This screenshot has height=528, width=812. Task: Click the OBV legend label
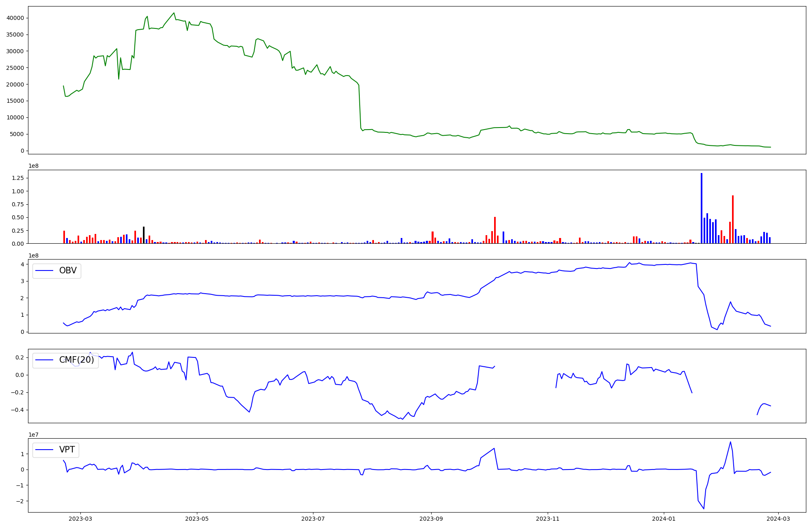pos(68,271)
